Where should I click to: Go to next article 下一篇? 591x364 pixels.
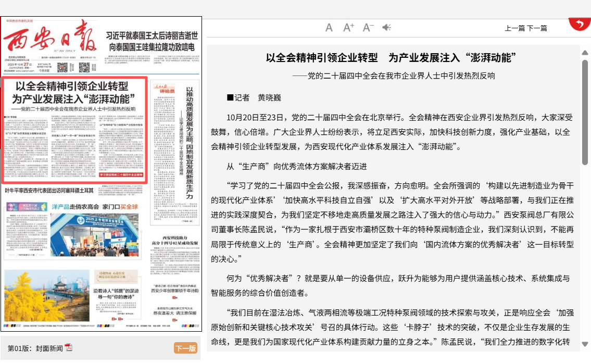(537, 28)
